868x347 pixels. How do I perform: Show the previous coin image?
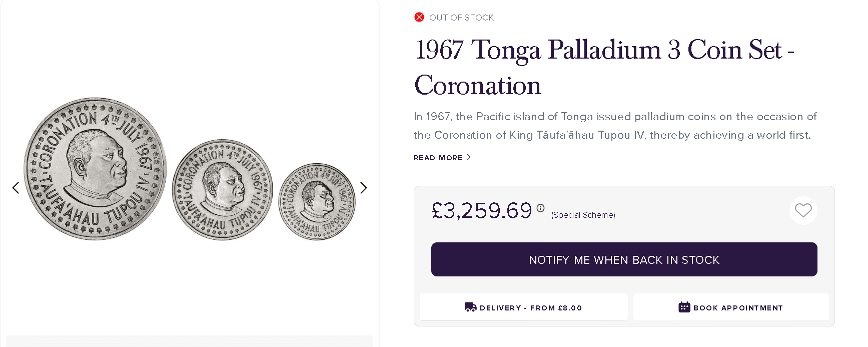click(16, 188)
